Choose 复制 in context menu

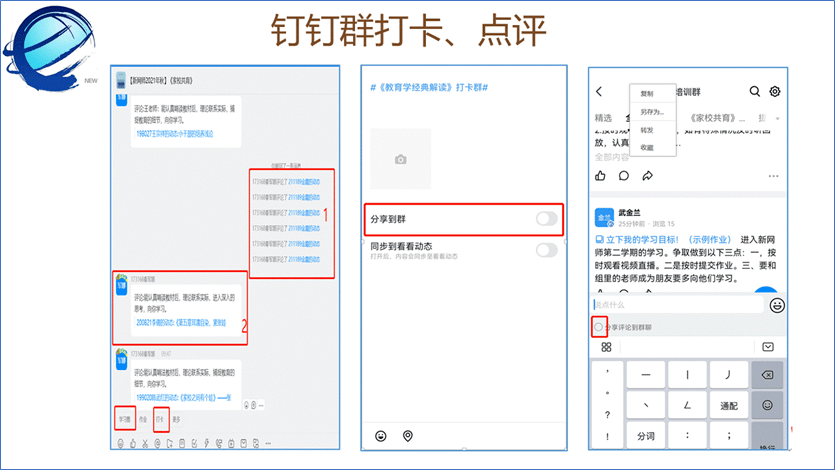[x=647, y=94]
